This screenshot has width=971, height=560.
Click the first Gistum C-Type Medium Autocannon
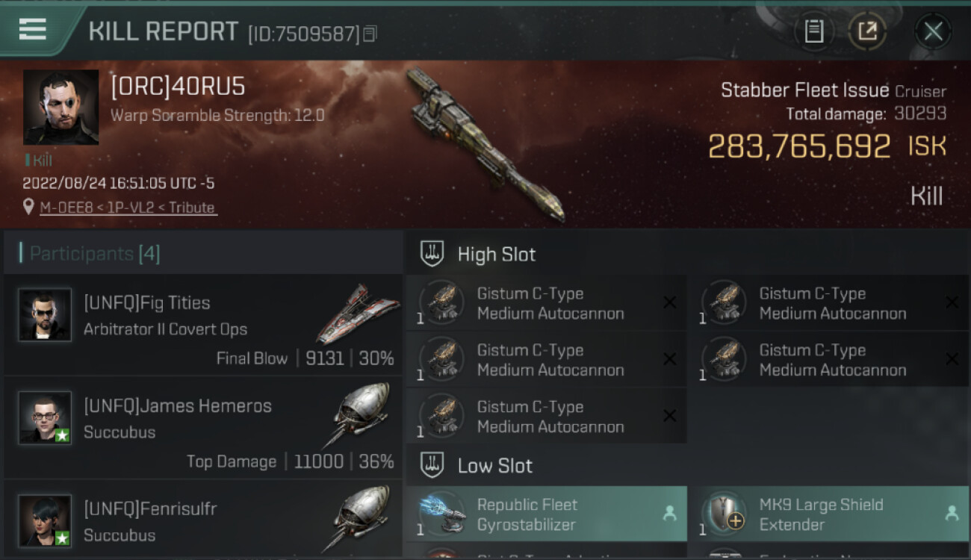(x=546, y=303)
